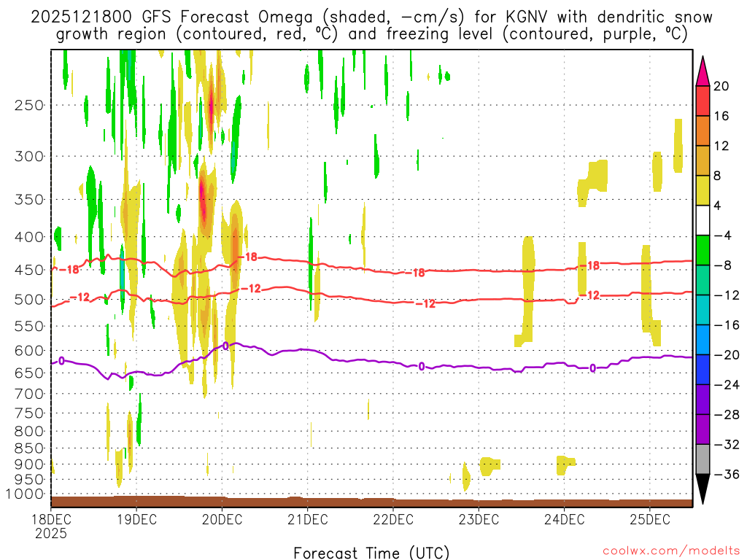Click the 25DEC time axis label

[x=650, y=519]
